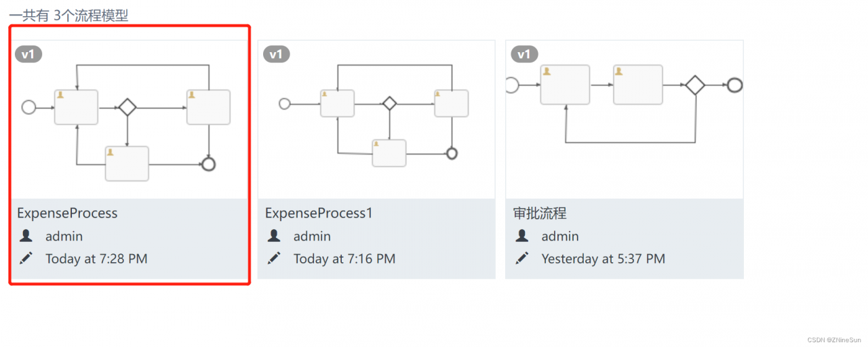
Task: Select the 审批流程 title text
Action: [x=540, y=213]
